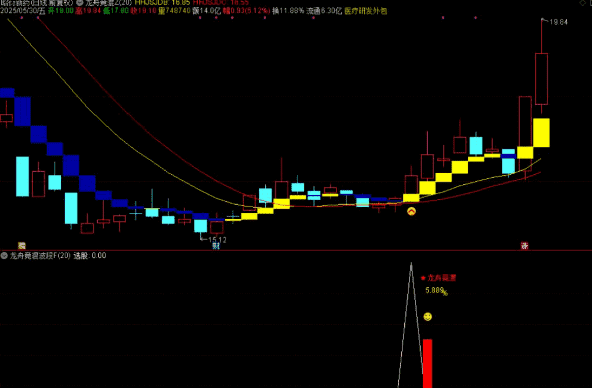Click the 19.84 high price label
Screen dimensions: 592x388
coord(558,22)
